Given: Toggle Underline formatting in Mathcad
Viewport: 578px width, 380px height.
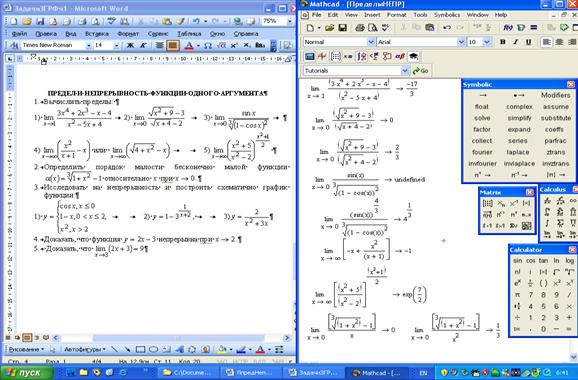Looking at the screenshot, I should click(x=528, y=42).
